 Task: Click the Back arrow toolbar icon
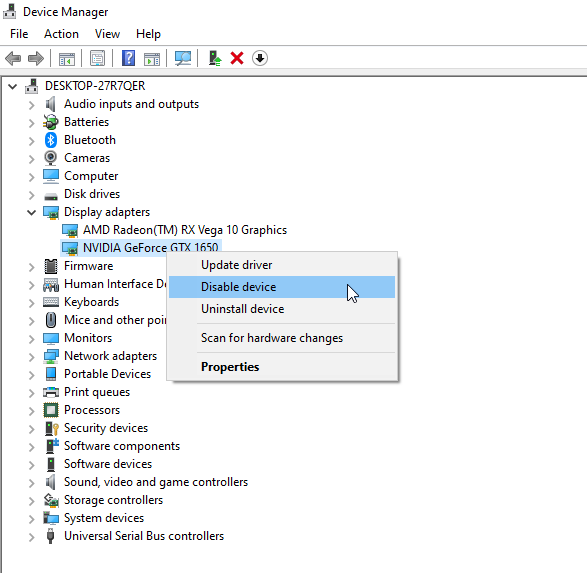tap(13, 58)
